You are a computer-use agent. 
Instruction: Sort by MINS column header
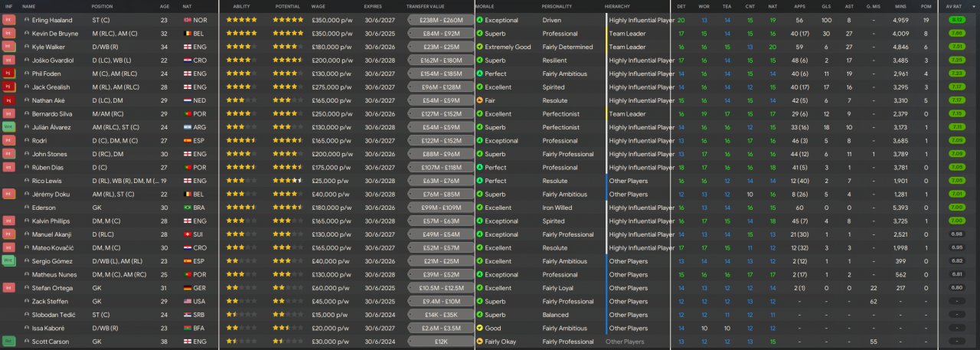(900, 6)
